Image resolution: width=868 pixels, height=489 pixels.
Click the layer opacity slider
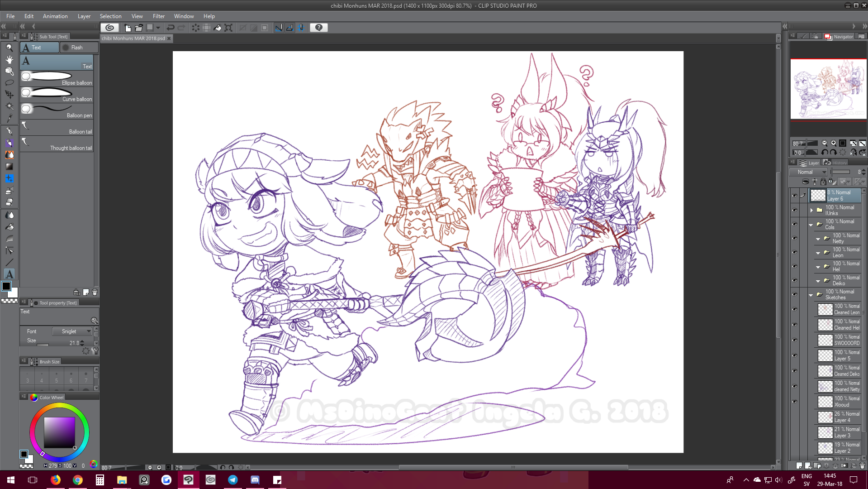point(841,172)
